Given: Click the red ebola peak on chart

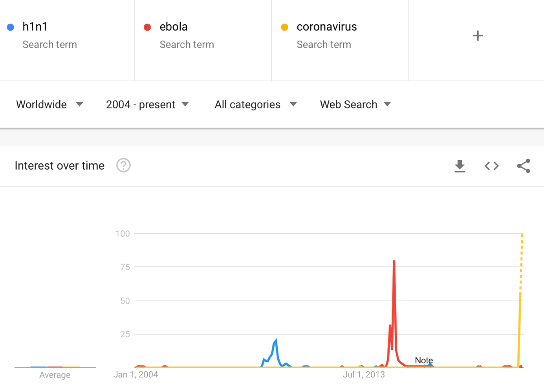Looking at the screenshot, I should click(x=394, y=262).
